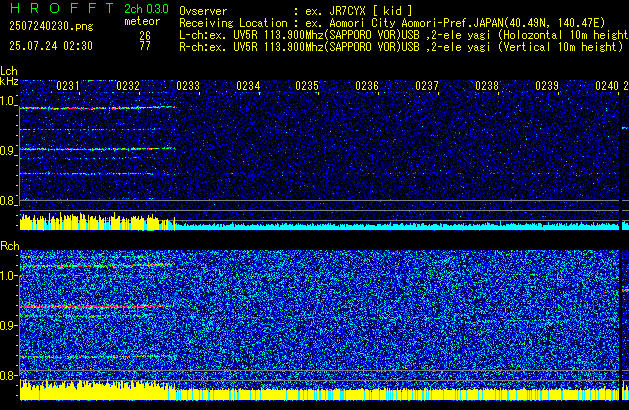
Task: Click the 0235 time marker
Action: (x=307, y=86)
